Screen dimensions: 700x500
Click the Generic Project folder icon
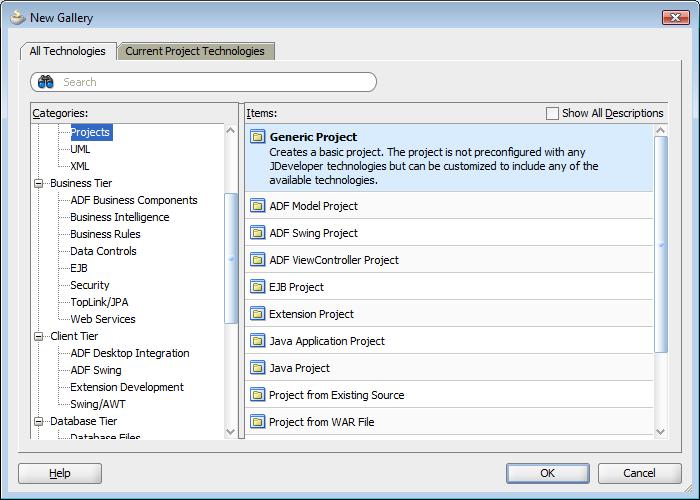coord(257,137)
